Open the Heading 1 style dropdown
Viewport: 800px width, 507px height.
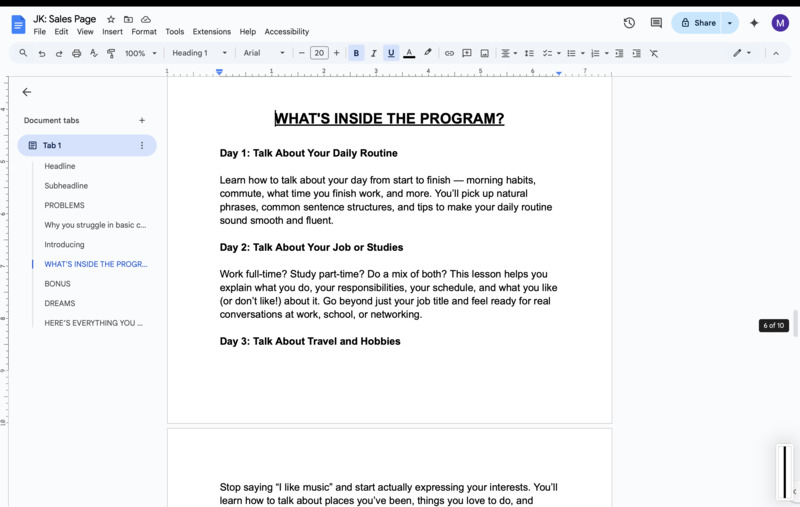pos(199,53)
